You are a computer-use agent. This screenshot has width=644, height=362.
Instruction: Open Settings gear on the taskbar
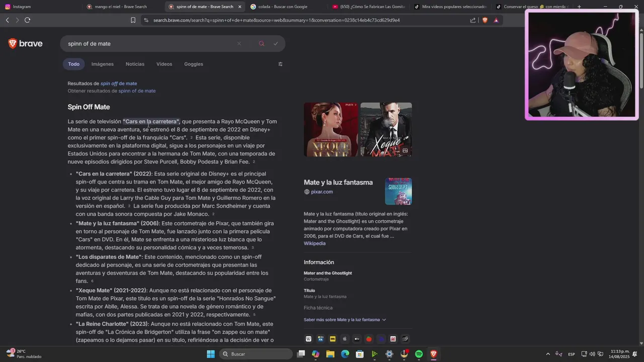389,354
